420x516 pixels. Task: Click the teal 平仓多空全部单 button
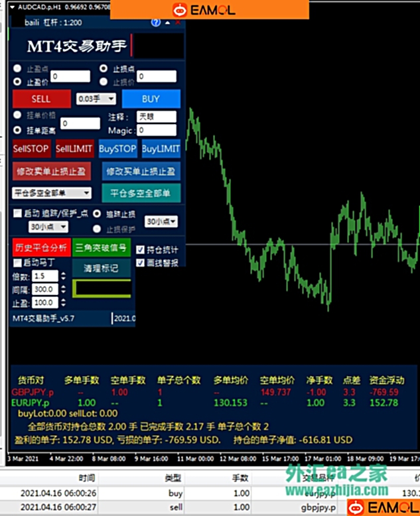click(x=141, y=193)
